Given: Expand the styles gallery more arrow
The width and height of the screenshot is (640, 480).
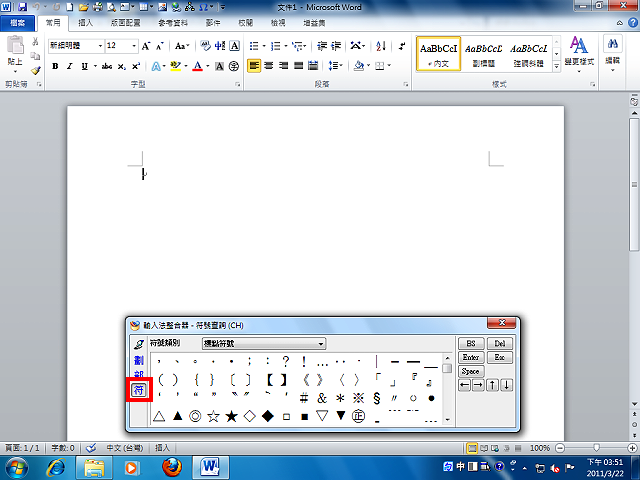Looking at the screenshot, I should (556, 67).
